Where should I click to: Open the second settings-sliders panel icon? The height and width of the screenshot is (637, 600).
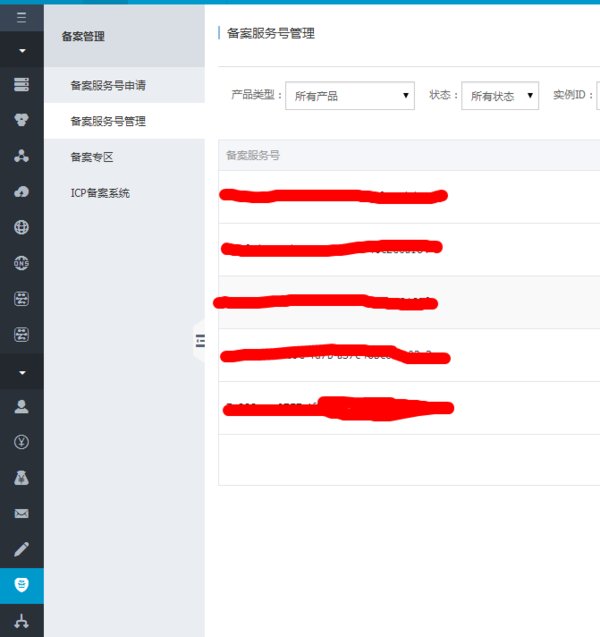[x=22, y=335]
